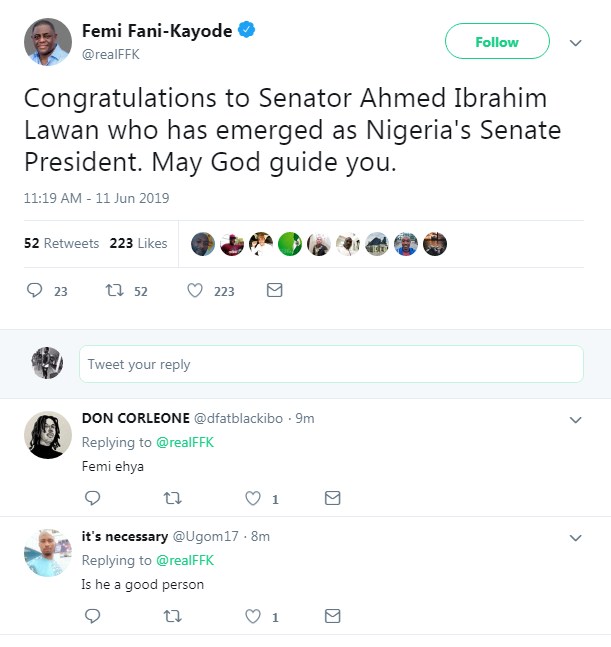Screen dimensions: 611x647
Task: Open Femi Fani-Kayode's profile picture
Action: point(47,42)
